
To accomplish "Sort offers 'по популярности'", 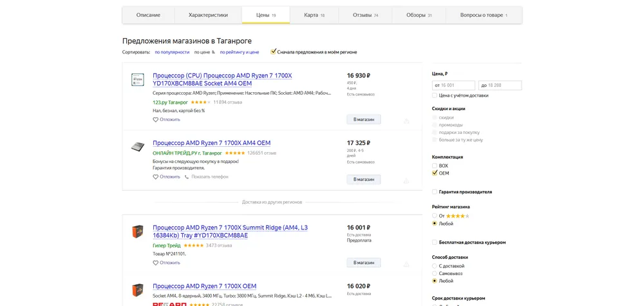I will pyautogui.click(x=172, y=52).
